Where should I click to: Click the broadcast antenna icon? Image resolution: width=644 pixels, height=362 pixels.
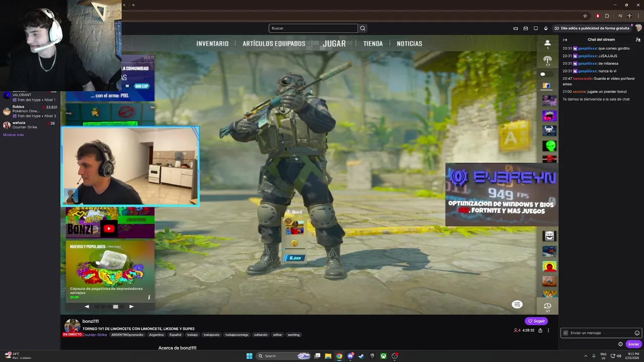coord(547,60)
